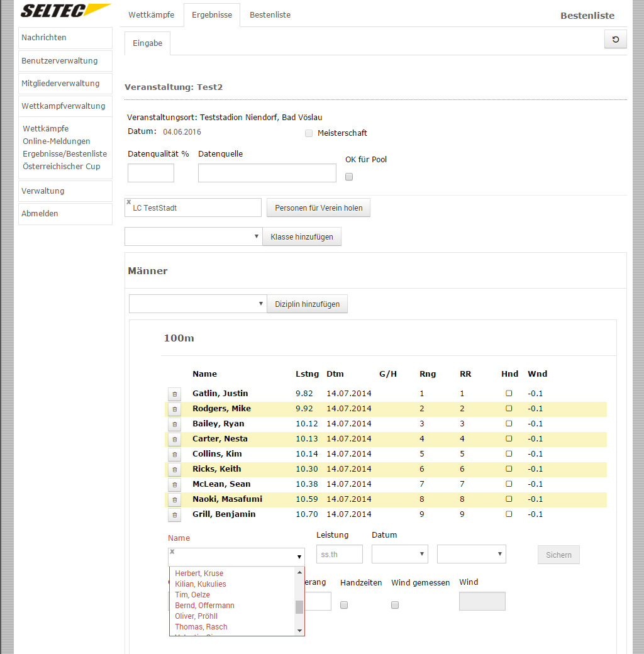Delete the Grill, Benjamin row

pyautogui.click(x=174, y=515)
